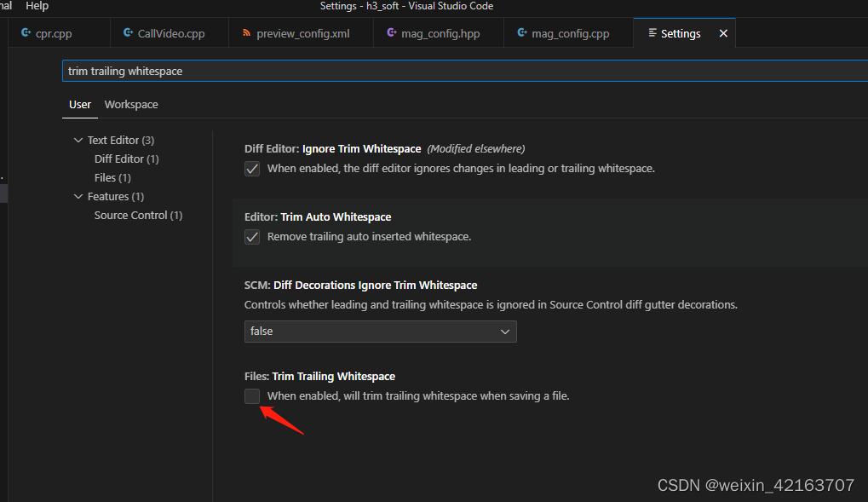This screenshot has height=502, width=868.
Task: Click the settings search input field
Action: [x=465, y=71]
